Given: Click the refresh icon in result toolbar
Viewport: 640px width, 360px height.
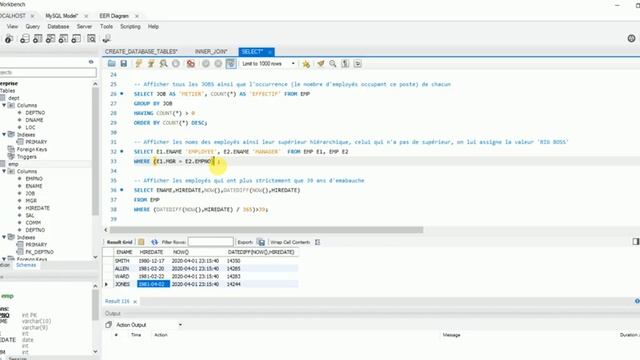Looking at the screenshot, I should click(x=154, y=242).
